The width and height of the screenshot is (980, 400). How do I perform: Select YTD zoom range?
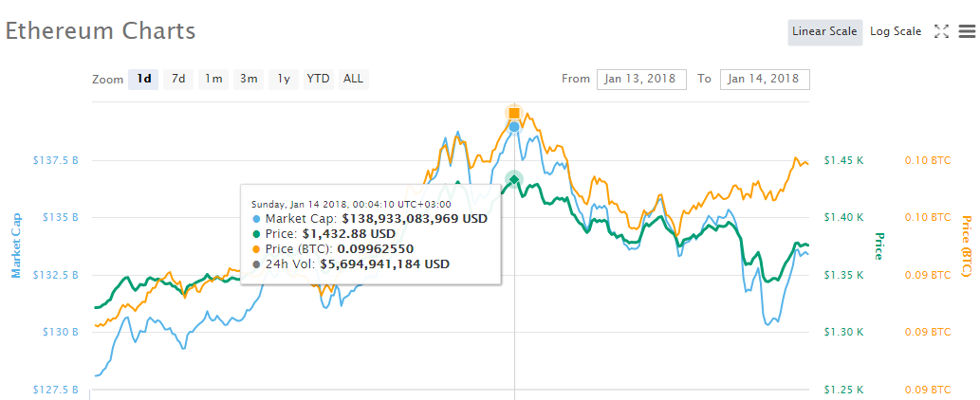[318, 80]
